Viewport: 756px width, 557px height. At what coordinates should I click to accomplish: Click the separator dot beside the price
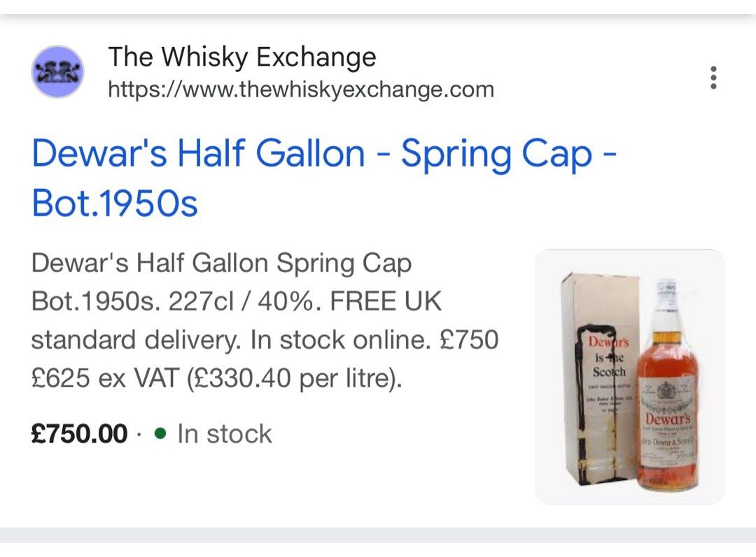(139, 435)
